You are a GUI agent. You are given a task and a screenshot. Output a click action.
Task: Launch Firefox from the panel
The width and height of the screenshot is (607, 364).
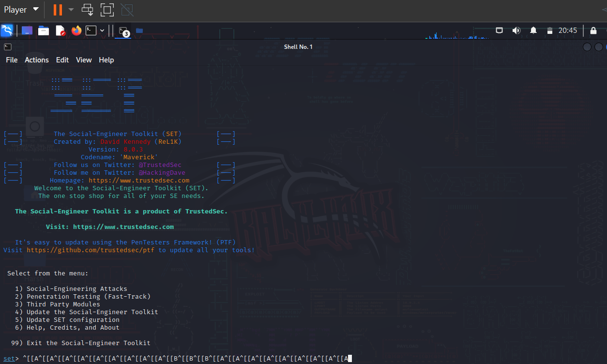pos(76,30)
